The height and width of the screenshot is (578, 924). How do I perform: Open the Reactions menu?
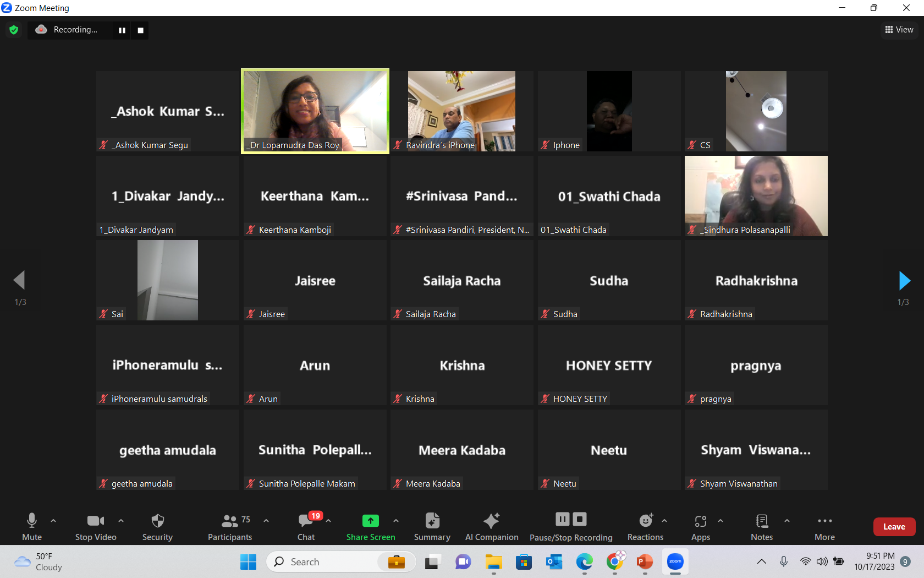pyautogui.click(x=646, y=527)
